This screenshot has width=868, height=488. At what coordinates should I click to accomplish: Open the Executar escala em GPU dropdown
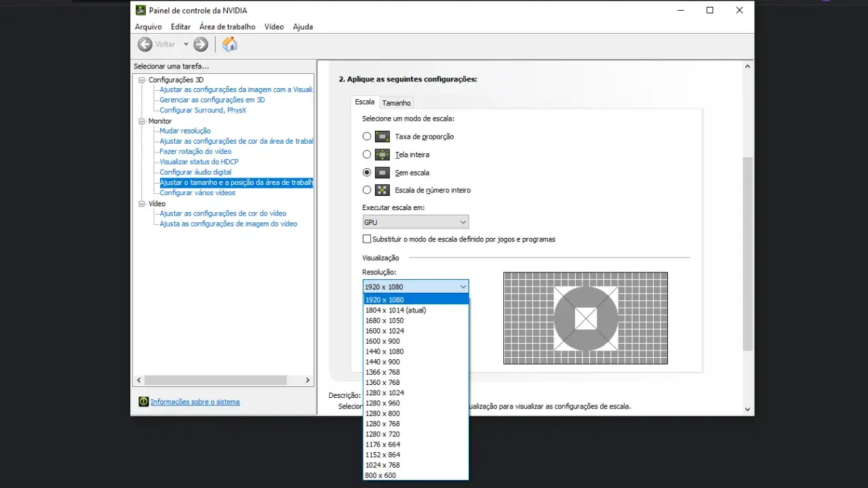[x=416, y=222]
